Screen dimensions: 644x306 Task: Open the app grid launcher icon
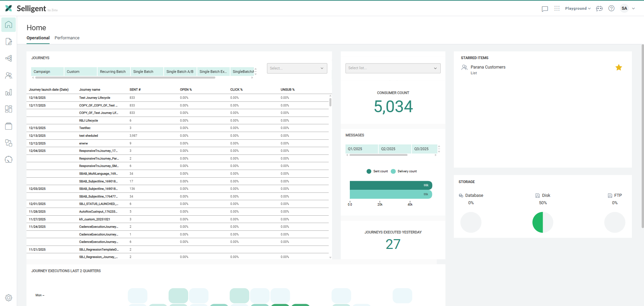pos(557,8)
